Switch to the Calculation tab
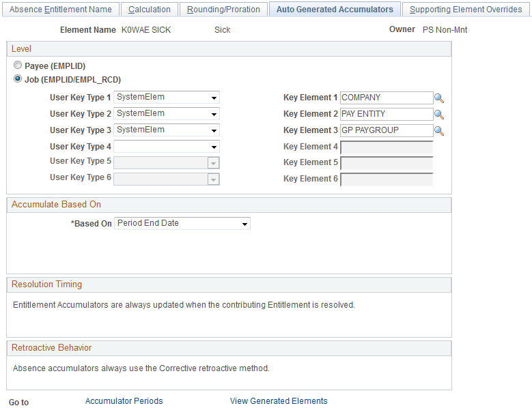 [x=150, y=9]
